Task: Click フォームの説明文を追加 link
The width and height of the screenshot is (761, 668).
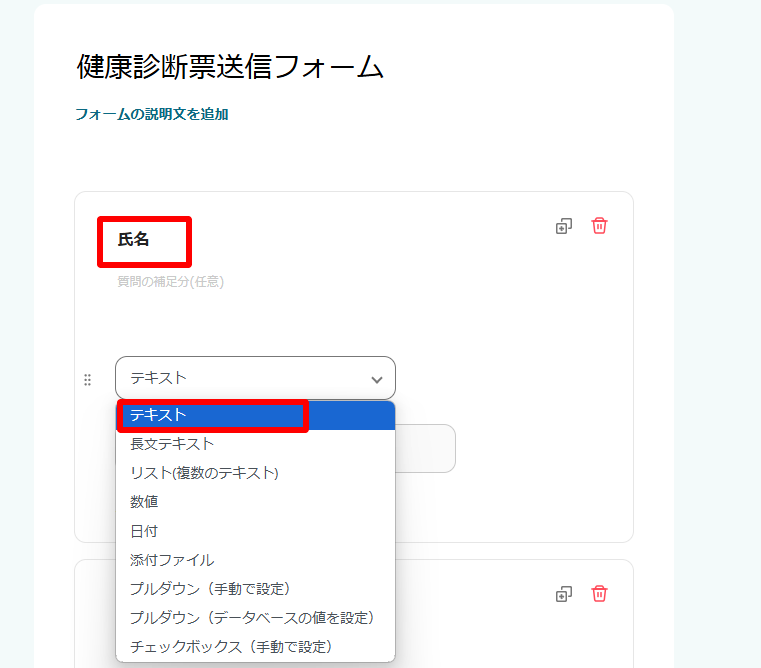Action: (152, 114)
